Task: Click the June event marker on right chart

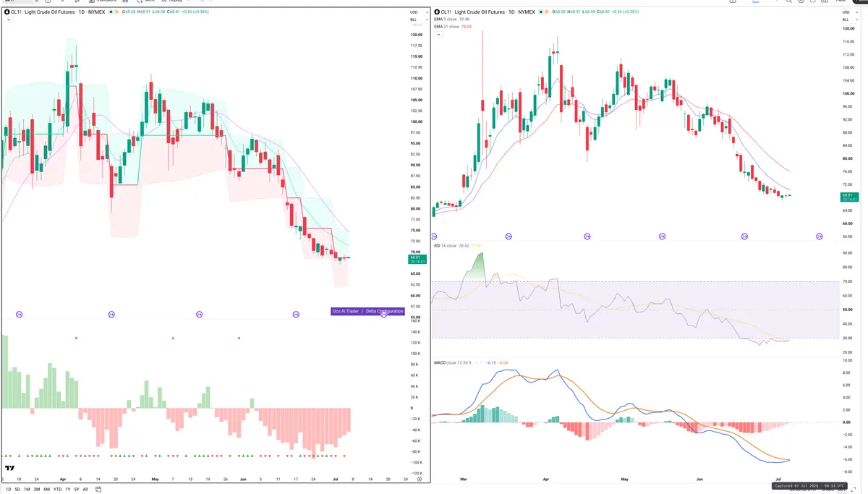Action: [x=744, y=237]
